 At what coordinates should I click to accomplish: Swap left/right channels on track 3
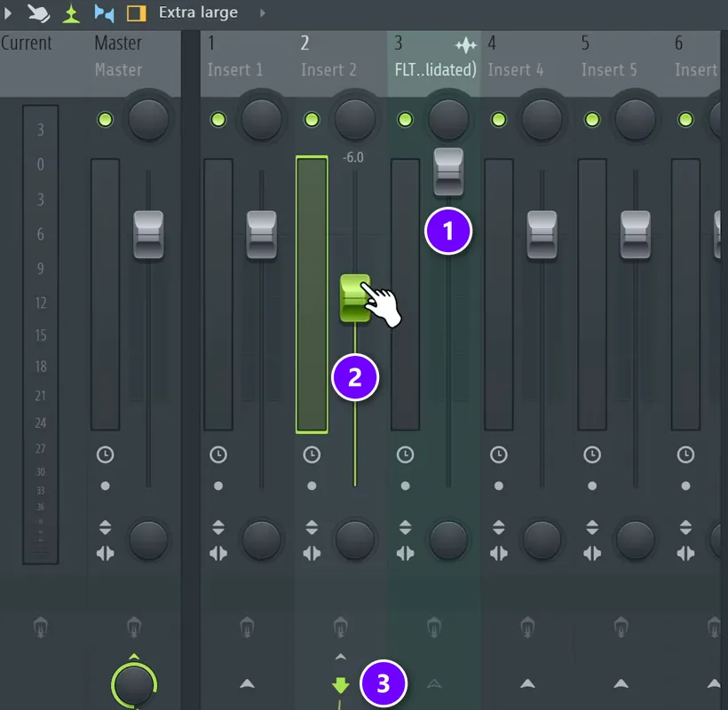(406, 554)
